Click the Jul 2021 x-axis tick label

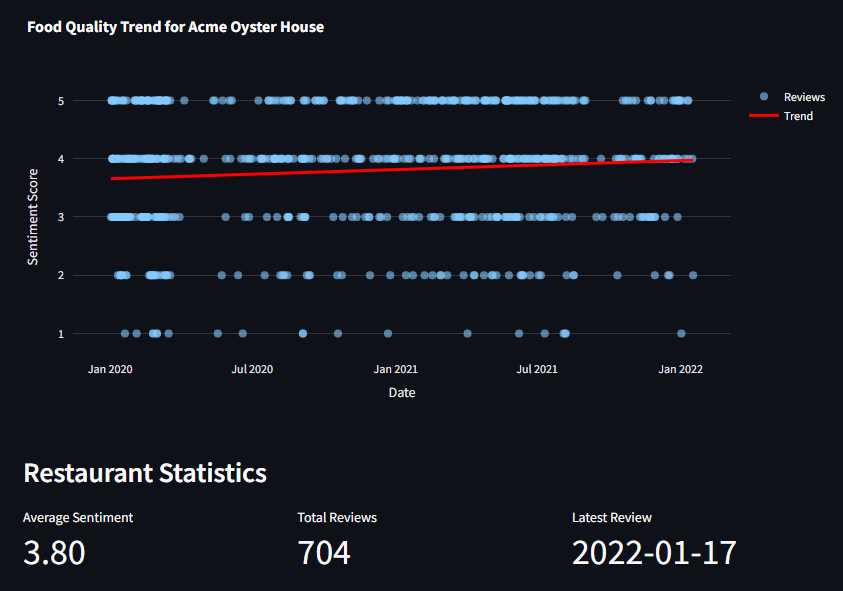[x=537, y=369]
